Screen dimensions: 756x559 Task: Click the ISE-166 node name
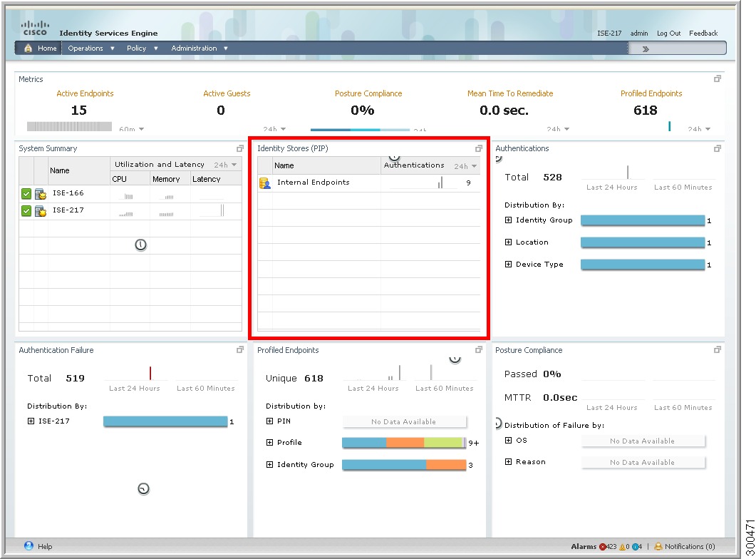68,193
